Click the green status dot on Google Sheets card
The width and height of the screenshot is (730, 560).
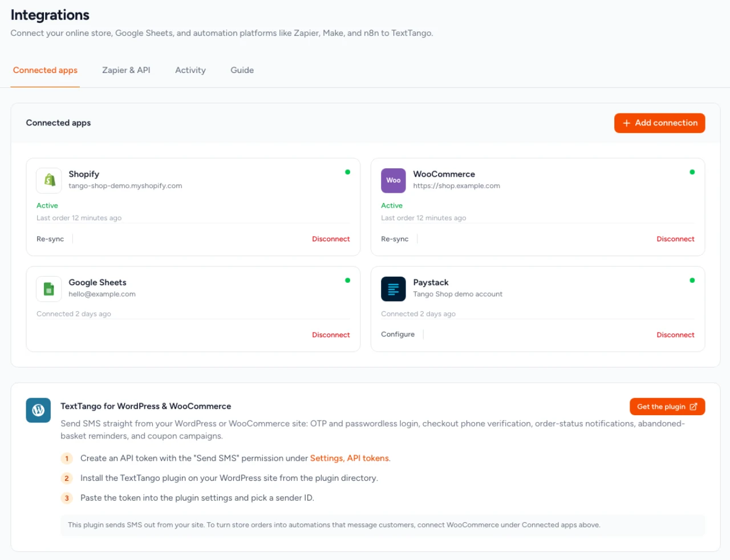347,280
